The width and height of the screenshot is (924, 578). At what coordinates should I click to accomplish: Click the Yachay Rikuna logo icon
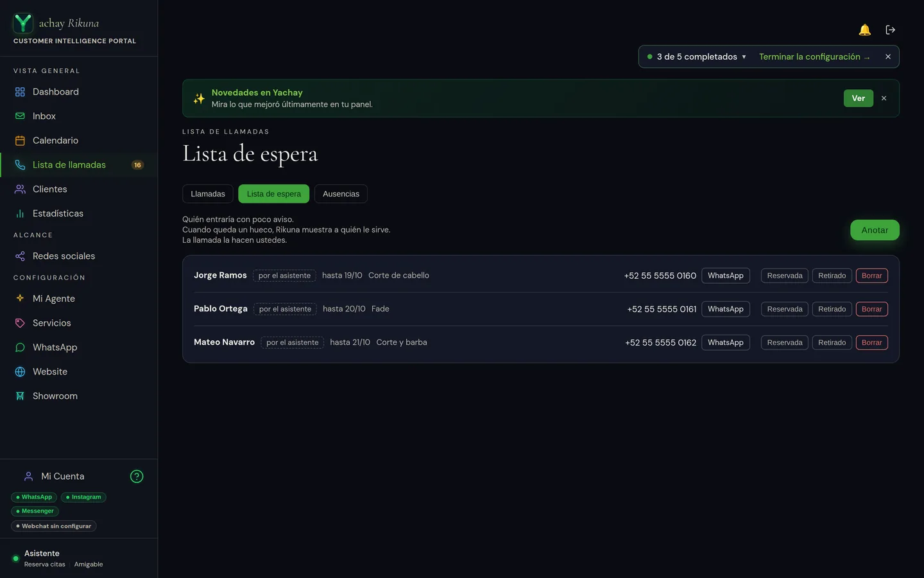coord(23,23)
